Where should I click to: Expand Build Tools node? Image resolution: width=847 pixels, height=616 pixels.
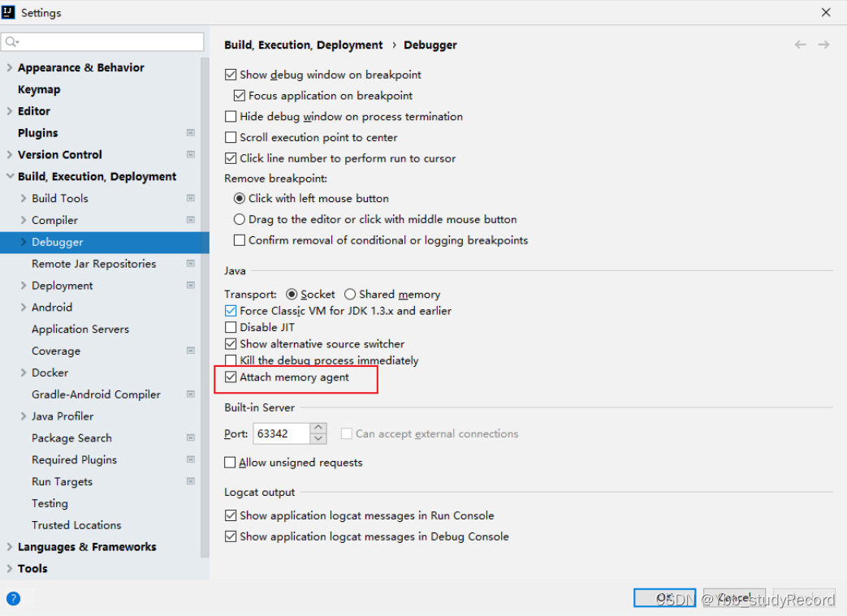(x=24, y=198)
